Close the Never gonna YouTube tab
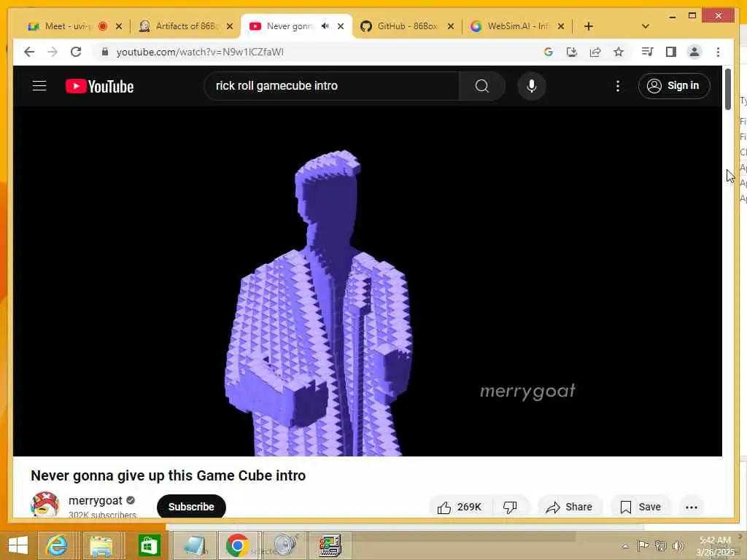This screenshot has height=560, width=747. pos(341,26)
